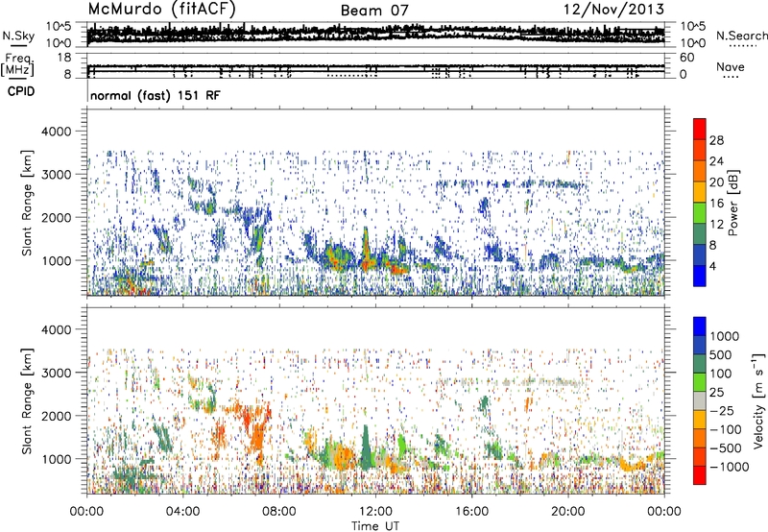Image resolution: width=768 pixels, height=532 pixels.
Task: Click the velocity panel 'Slant Range [km]' label
Action: tap(27, 400)
